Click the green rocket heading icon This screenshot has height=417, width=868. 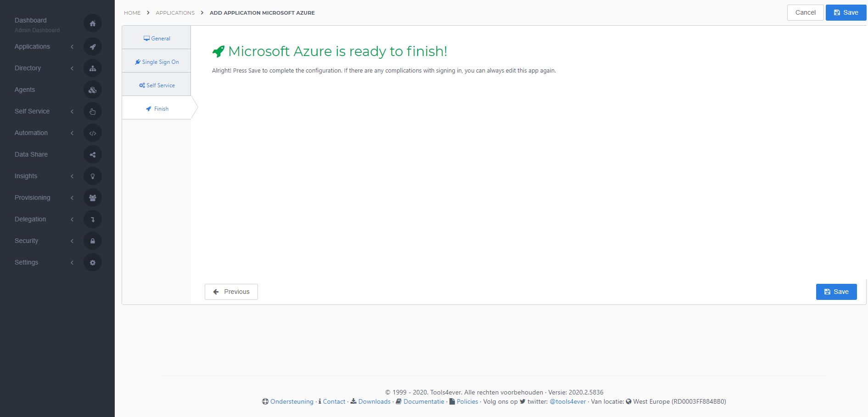(218, 51)
